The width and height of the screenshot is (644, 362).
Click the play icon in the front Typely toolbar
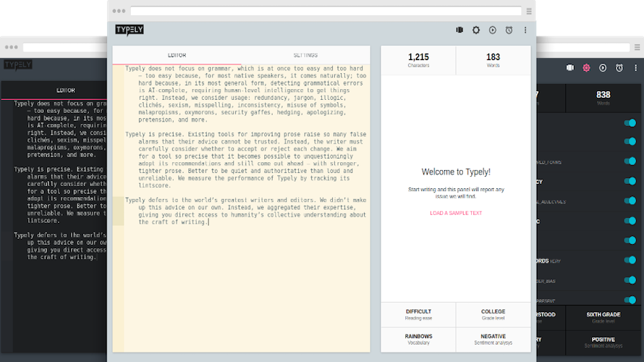[x=493, y=30]
